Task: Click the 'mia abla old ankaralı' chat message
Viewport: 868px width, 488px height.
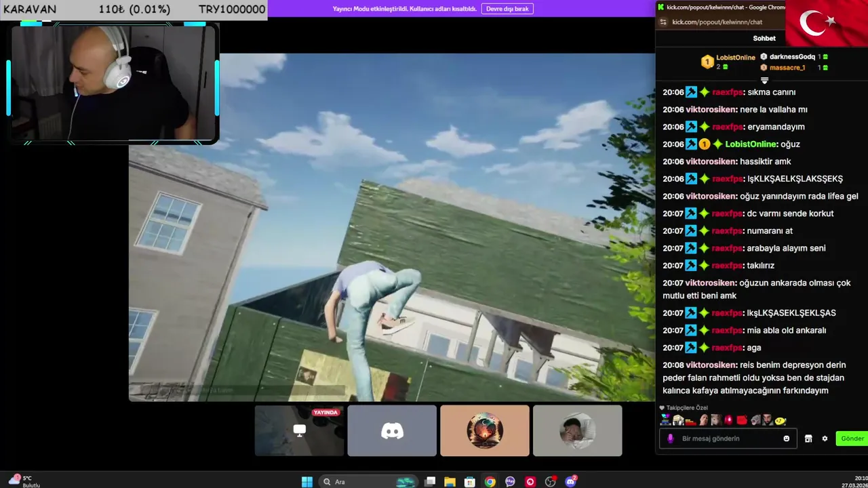Action: click(x=787, y=330)
